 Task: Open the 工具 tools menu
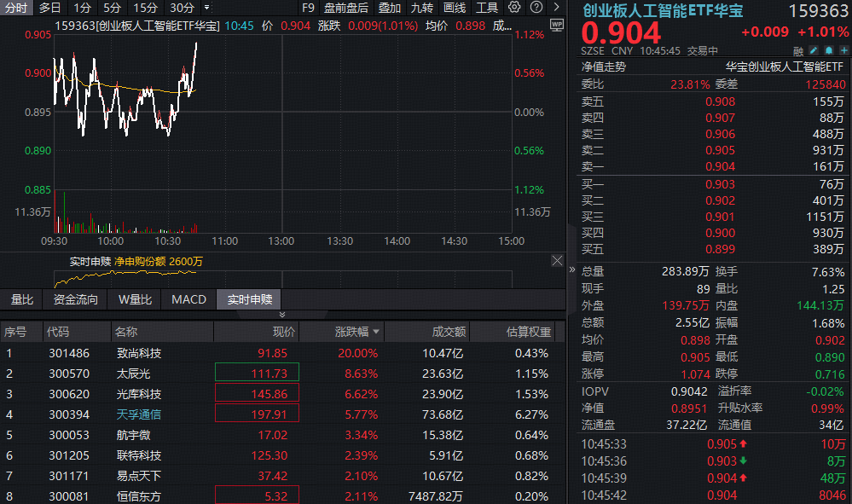(486, 8)
